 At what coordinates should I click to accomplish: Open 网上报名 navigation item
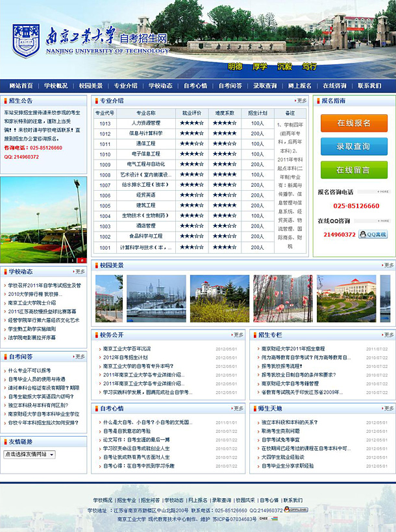(x=300, y=86)
